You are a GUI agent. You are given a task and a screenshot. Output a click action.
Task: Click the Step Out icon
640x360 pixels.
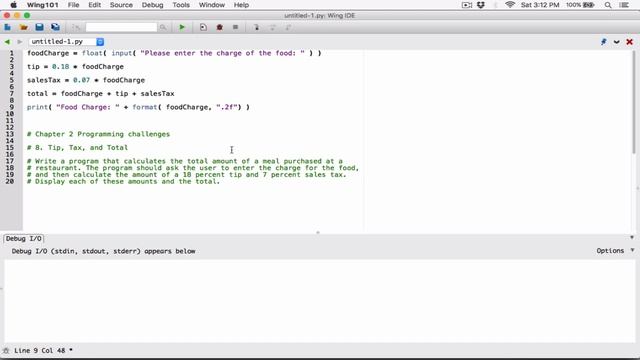288,27
